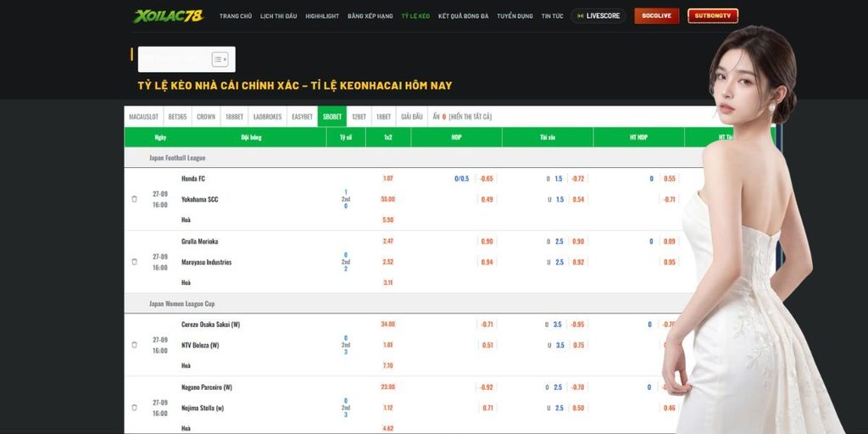Click the Honda FC team name
Screen dimensions: 868x434
193,179
